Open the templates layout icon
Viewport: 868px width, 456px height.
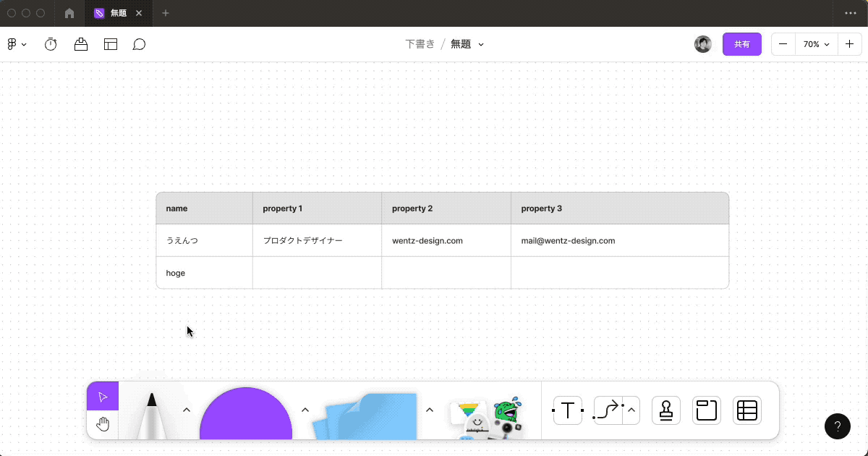tap(111, 44)
